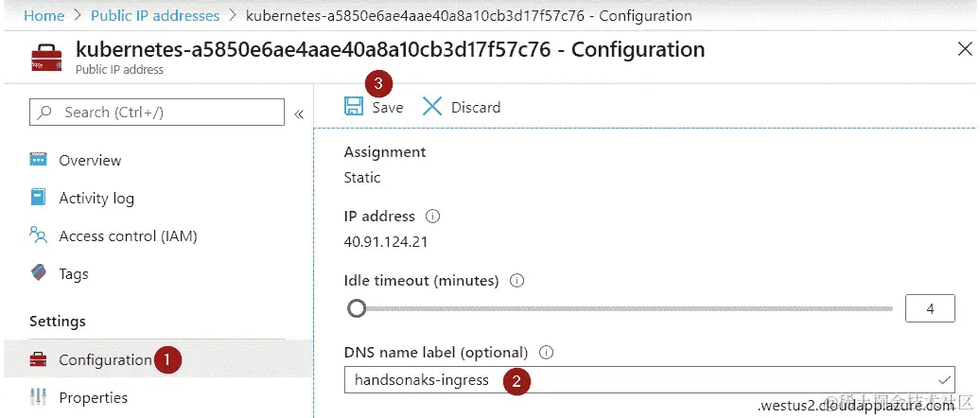This screenshot has width=980, height=418.
Task: Open the Public IP addresses breadcrumb link
Action: 155,16
